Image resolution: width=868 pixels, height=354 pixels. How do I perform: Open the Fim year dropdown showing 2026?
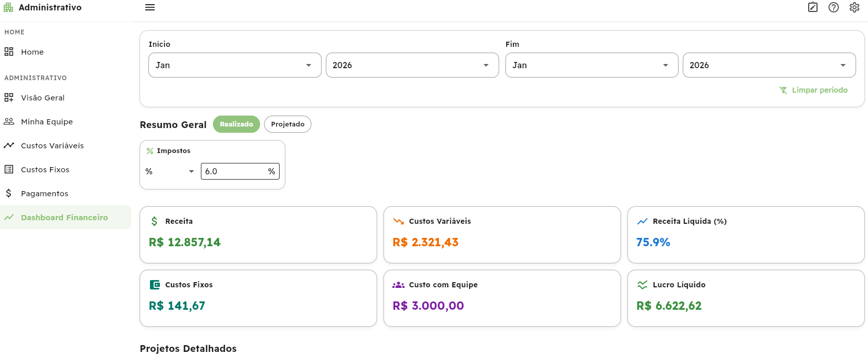coord(769,65)
